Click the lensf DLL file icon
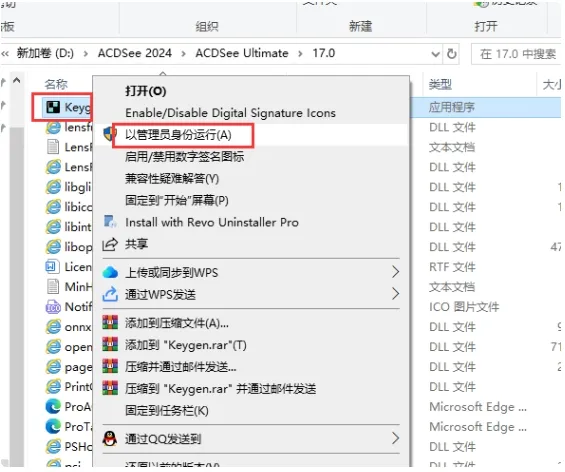Image resolution: width=565 pixels, height=472 pixels. [x=53, y=127]
